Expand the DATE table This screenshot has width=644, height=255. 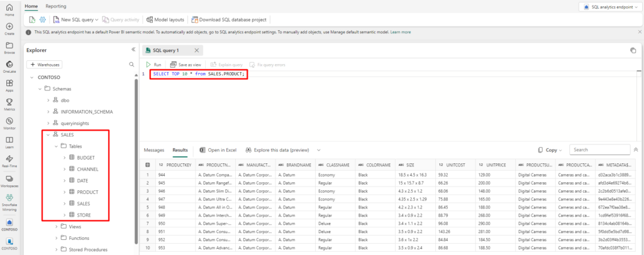(x=64, y=180)
